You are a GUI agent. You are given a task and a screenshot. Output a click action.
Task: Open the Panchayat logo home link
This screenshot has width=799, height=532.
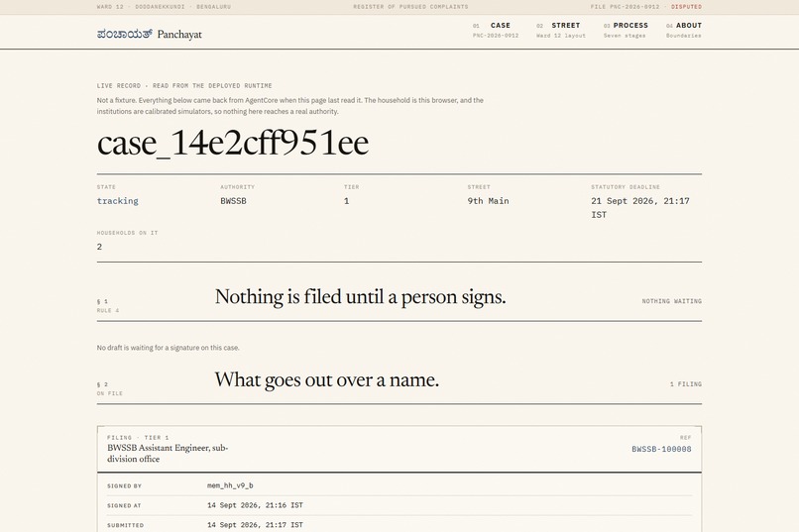coord(150,34)
